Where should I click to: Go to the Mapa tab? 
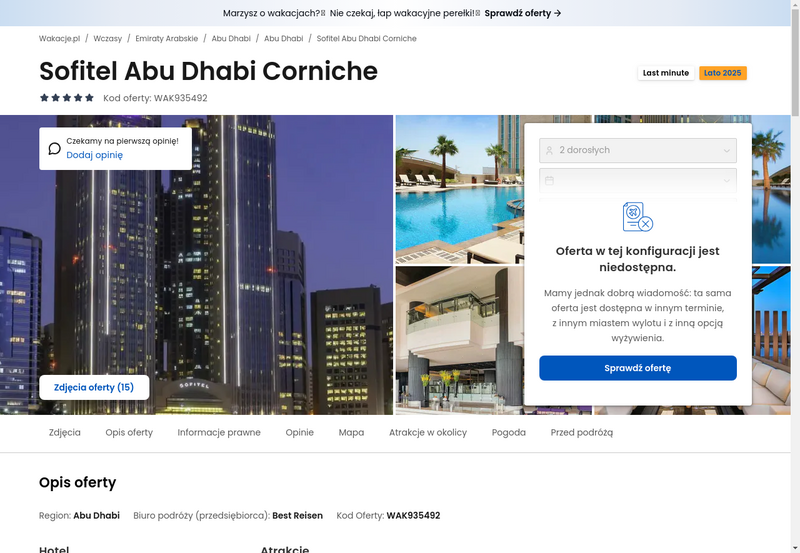pos(352,433)
